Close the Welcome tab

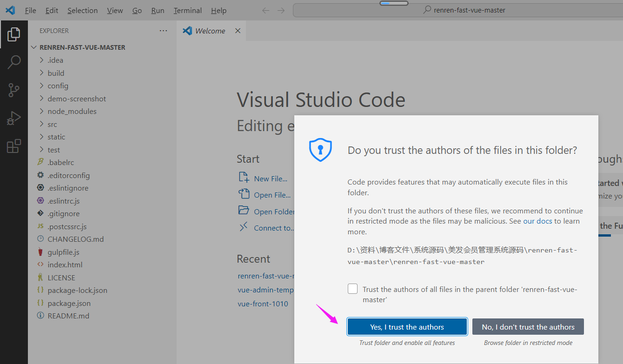238,31
